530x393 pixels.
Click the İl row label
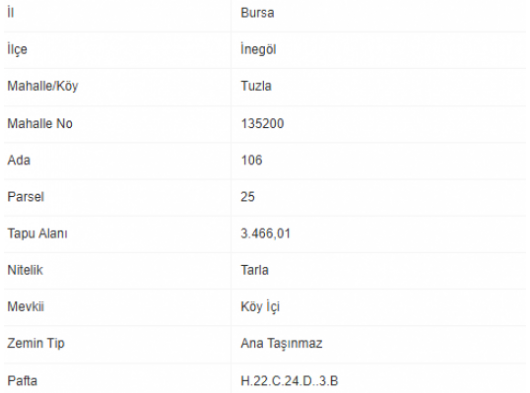[10, 13]
